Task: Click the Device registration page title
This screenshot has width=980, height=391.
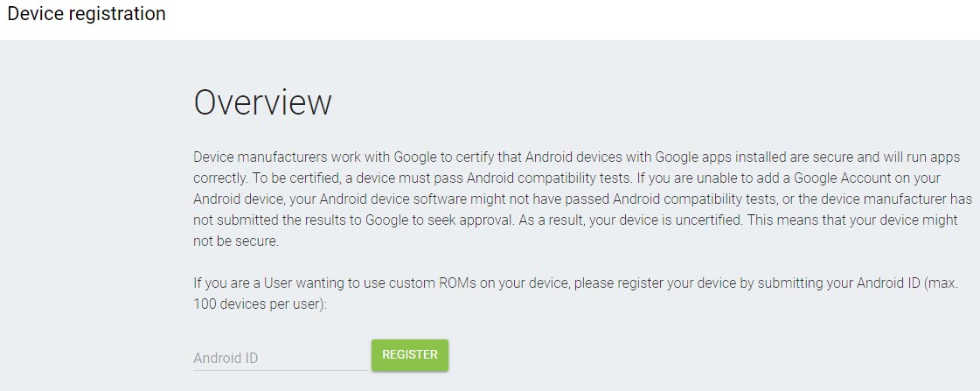Action: pyautogui.click(x=87, y=13)
